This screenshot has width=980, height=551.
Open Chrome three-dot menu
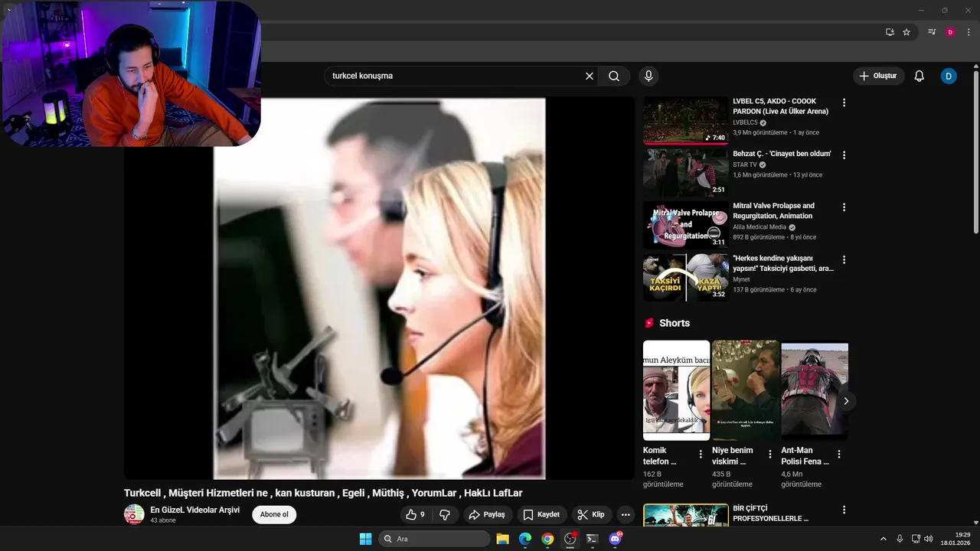[969, 32]
